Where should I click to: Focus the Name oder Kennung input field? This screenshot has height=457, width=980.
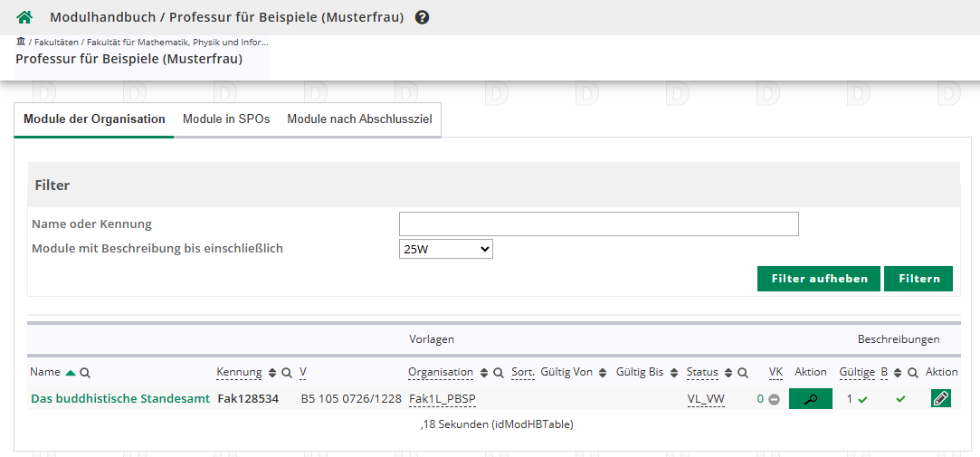(x=598, y=224)
